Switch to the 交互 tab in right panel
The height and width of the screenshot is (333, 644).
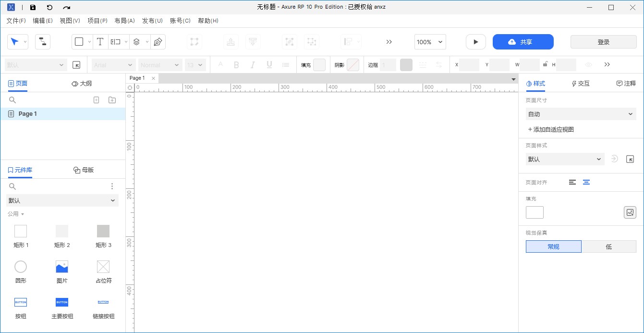[580, 83]
